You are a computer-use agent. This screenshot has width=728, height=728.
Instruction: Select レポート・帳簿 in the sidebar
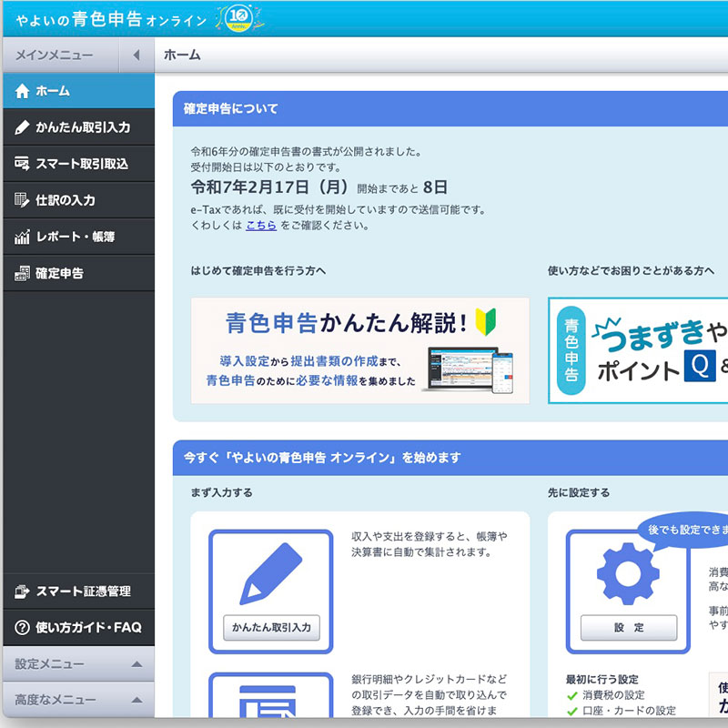75,237
